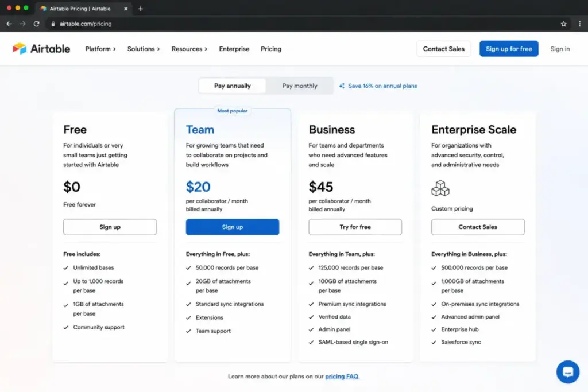Click the Team plan heading

200,130
